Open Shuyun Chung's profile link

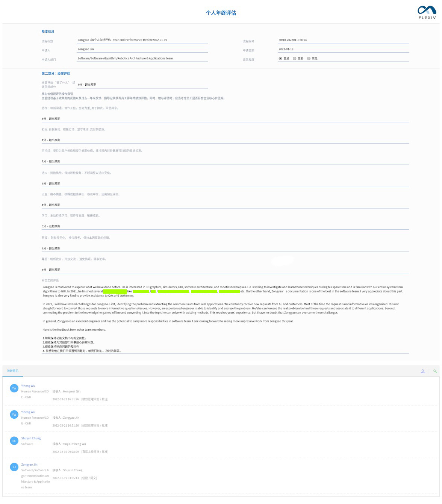click(30, 438)
